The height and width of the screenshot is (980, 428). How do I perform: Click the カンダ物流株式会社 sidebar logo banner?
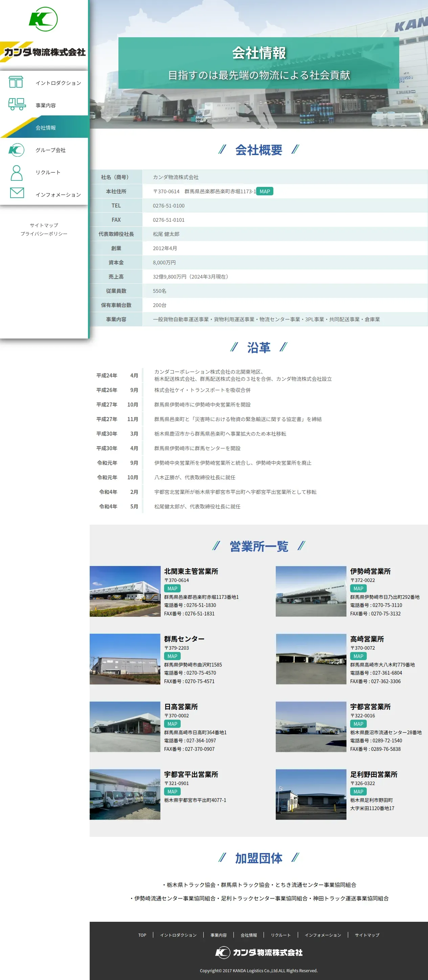(44, 52)
